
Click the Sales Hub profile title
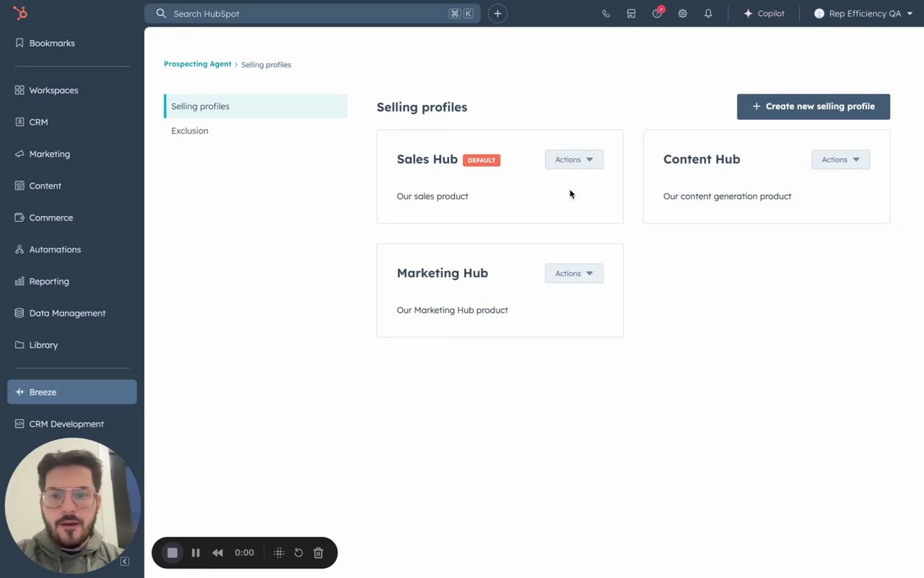point(427,160)
